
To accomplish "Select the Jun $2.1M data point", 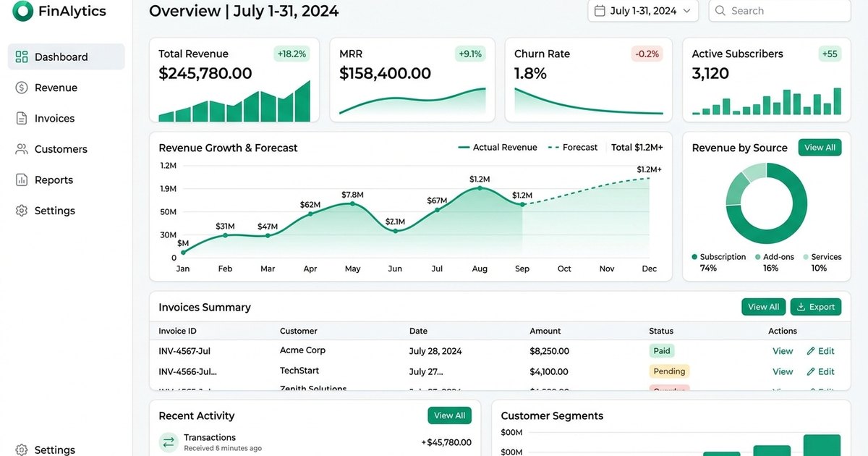I will [395, 231].
